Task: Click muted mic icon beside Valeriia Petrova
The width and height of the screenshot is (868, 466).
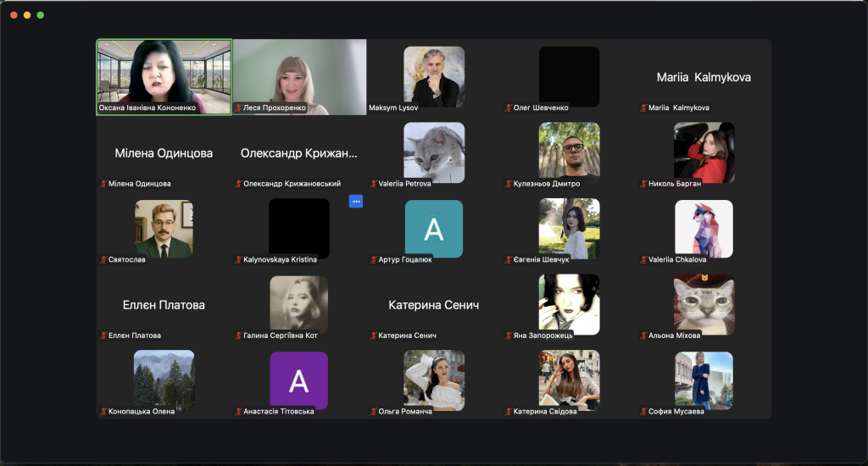Action: 373,184
